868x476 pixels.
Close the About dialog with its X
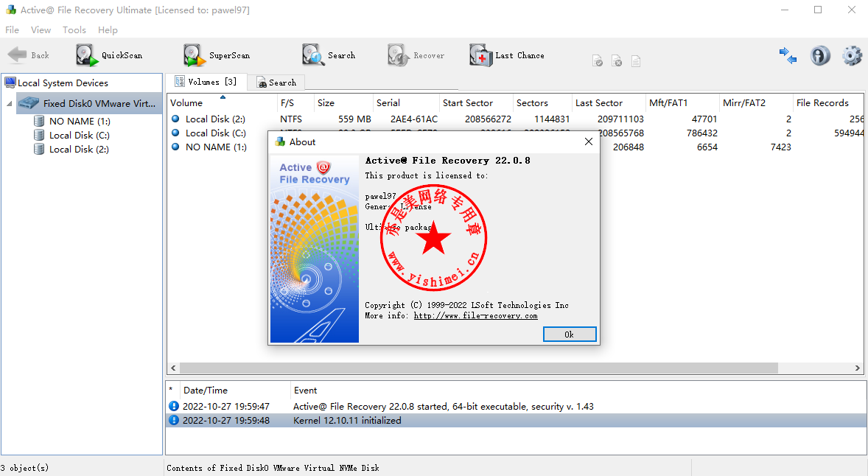(x=589, y=141)
